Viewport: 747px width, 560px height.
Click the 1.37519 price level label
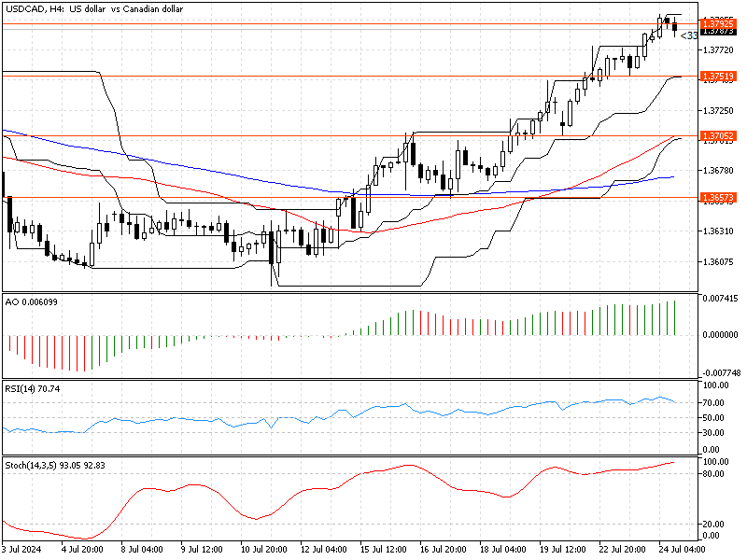tap(719, 77)
